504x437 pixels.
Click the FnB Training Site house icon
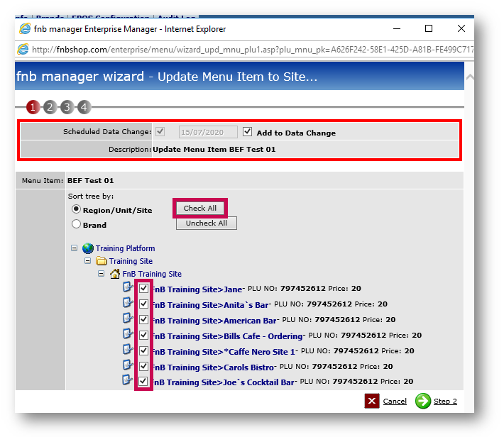click(115, 274)
